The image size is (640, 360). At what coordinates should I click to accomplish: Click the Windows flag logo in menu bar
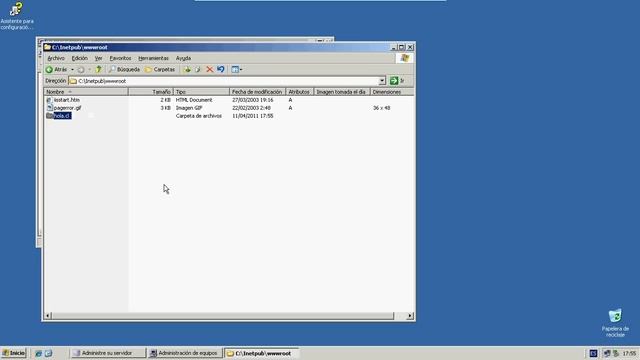click(x=404, y=58)
